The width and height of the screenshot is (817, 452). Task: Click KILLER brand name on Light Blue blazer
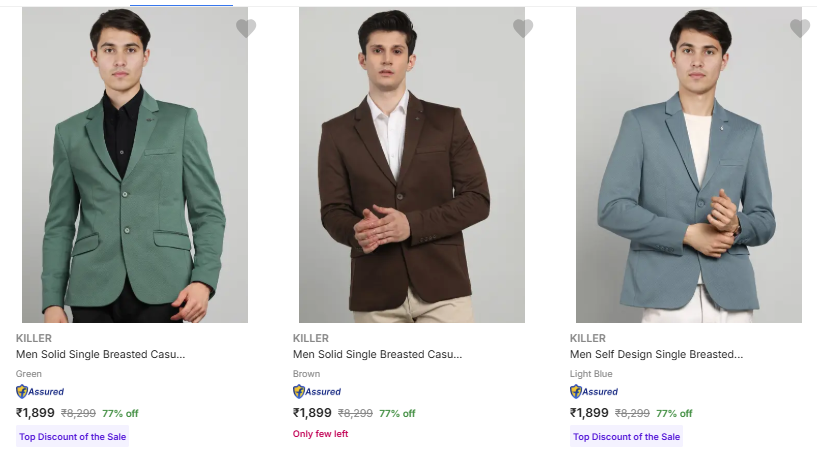[588, 338]
